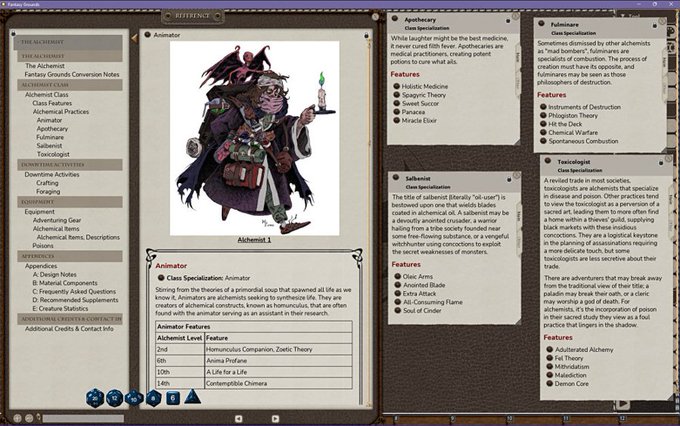Open Fantasy Grounds Conversion Notes page
The image size is (680, 426).
(x=72, y=74)
